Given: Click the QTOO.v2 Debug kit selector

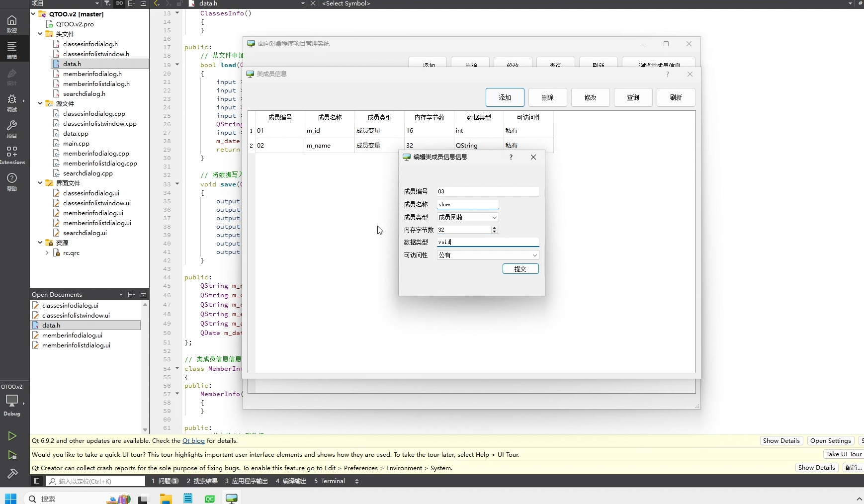Looking at the screenshot, I should pos(12,400).
